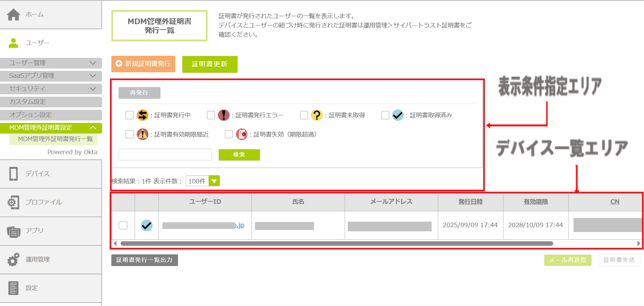Select MDM管理外証明書発行一覧 submenu item

click(x=55, y=139)
